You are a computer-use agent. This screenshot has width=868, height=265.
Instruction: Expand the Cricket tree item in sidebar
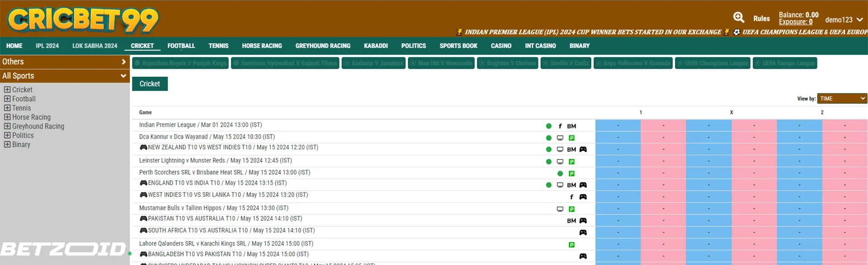(7, 90)
